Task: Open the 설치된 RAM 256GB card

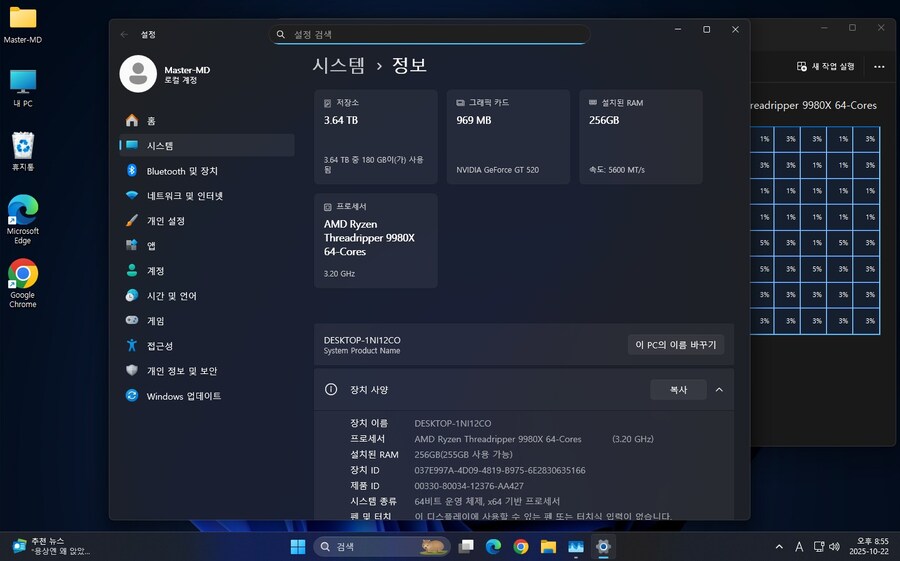Action: [641, 137]
